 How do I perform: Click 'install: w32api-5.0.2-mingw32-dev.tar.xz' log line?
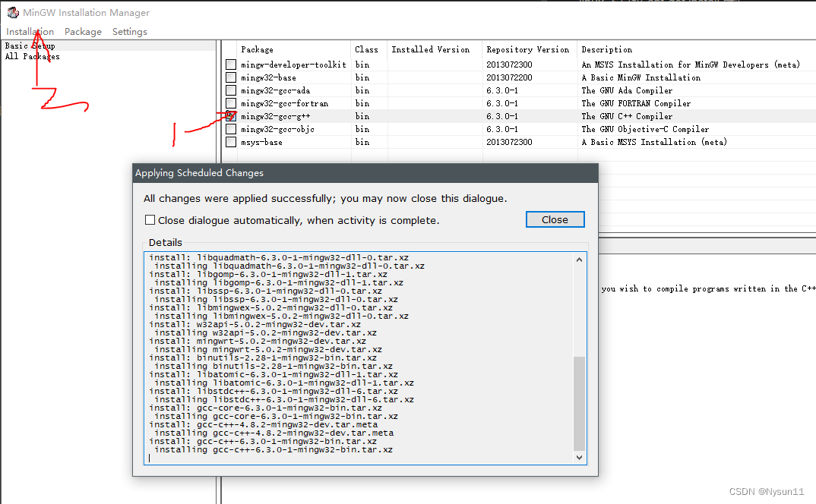tap(255, 324)
